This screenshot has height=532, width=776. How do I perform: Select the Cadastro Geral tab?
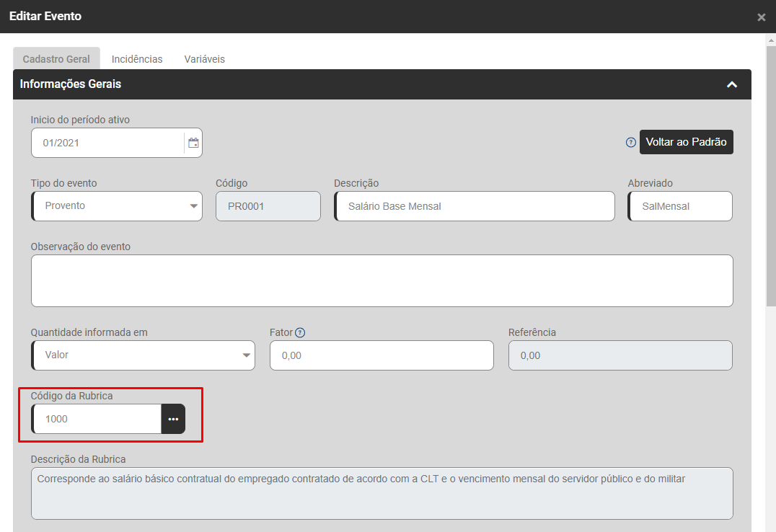point(56,59)
